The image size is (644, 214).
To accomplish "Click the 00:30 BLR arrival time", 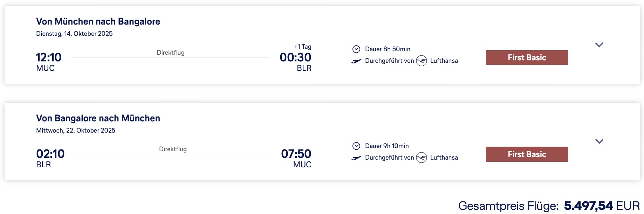I will [x=295, y=58].
